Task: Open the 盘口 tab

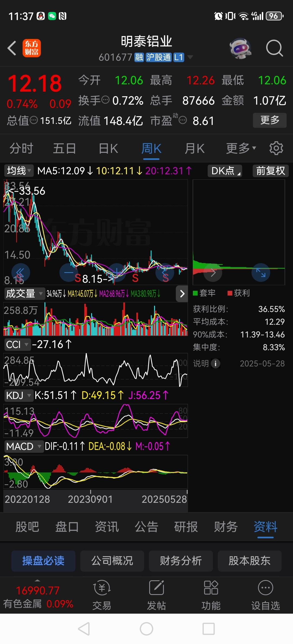Action: (x=67, y=527)
